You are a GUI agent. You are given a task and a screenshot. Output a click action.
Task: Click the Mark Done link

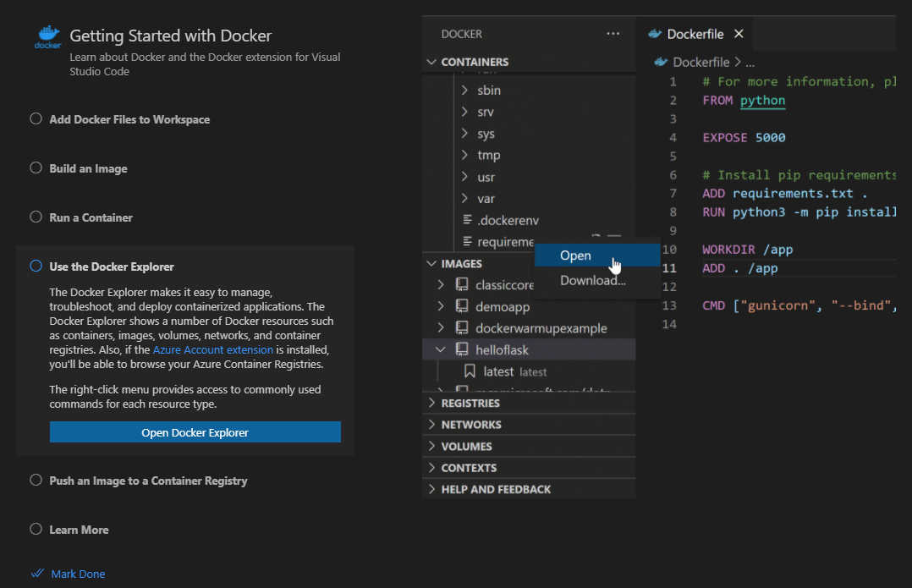(78, 574)
